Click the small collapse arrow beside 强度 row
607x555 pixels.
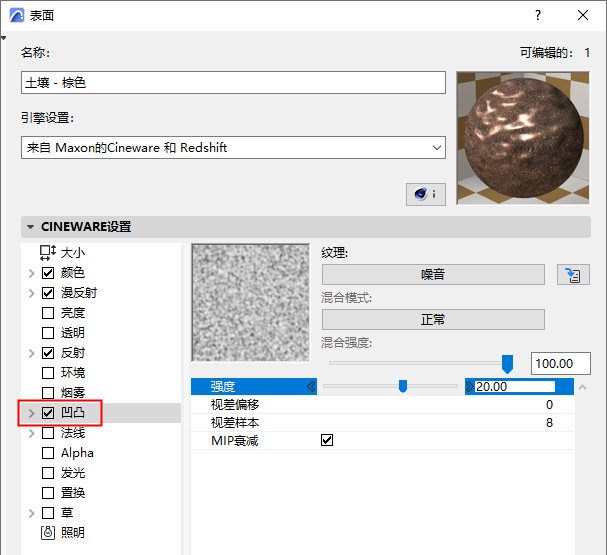(x=582, y=387)
